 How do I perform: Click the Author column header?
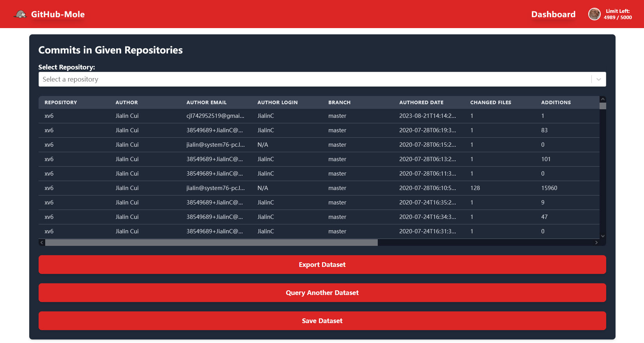tap(127, 103)
